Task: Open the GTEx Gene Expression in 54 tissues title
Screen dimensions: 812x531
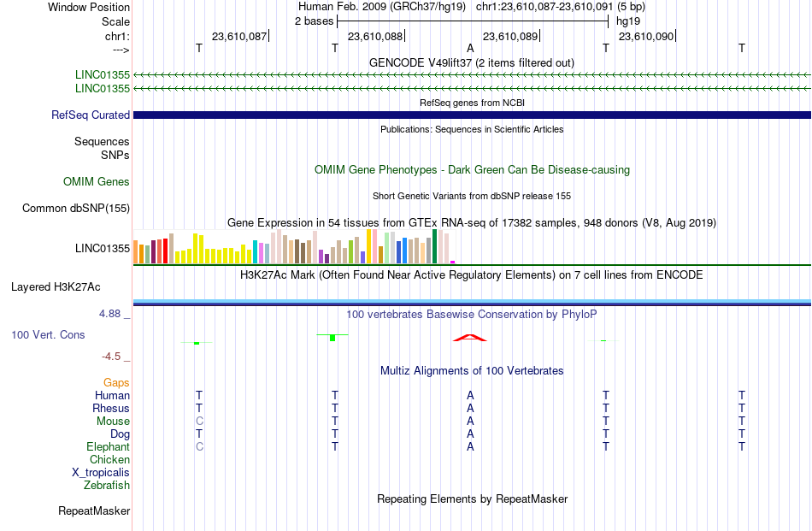Action: coord(472,223)
